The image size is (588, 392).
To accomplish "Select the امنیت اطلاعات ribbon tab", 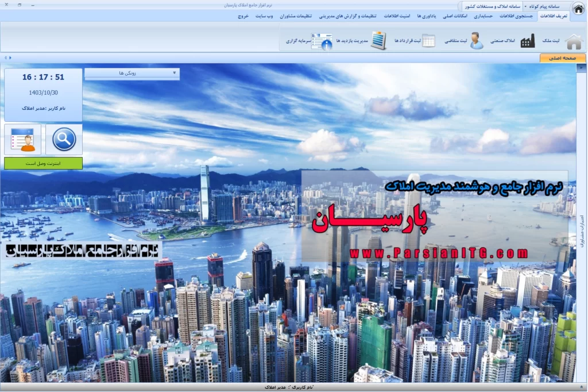I will coord(397,16).
